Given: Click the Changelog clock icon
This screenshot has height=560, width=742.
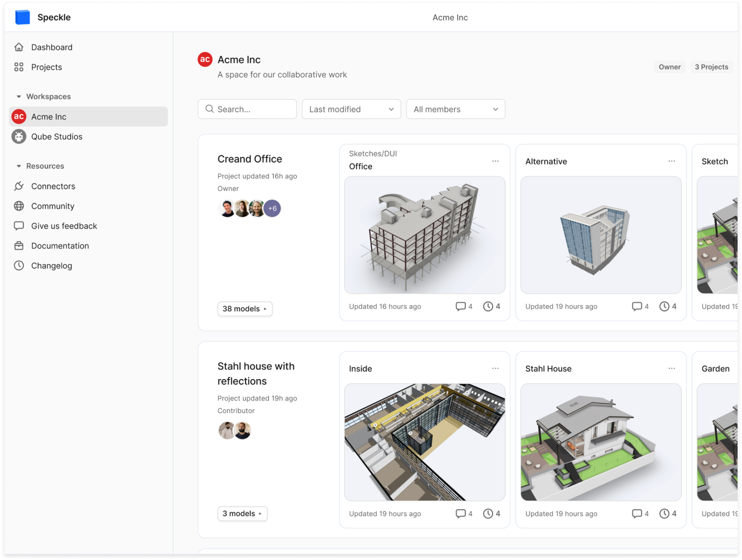Looking at the screenshot, I should tap(19, 266).
